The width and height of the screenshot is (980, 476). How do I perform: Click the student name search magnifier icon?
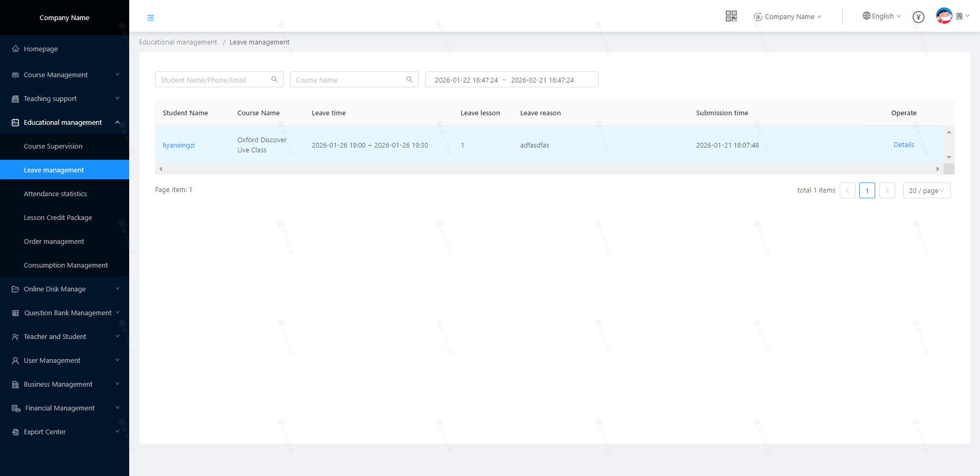point(274,79)
